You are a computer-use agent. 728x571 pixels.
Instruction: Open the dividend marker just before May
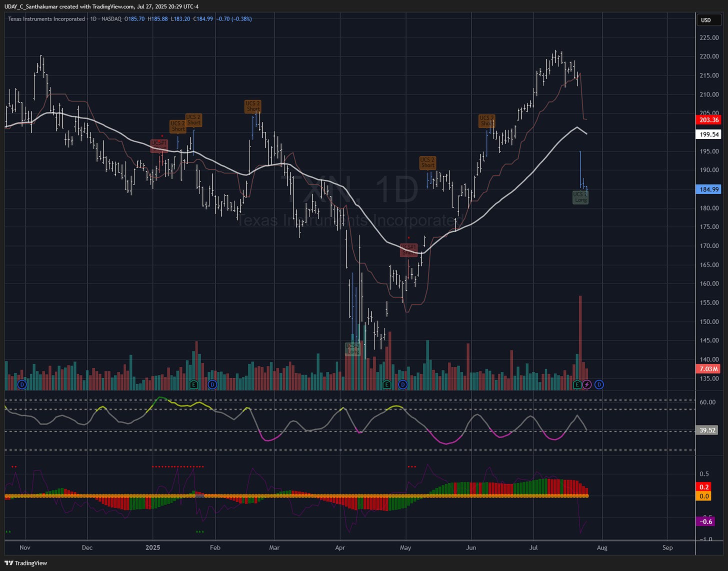coord(403,384)
